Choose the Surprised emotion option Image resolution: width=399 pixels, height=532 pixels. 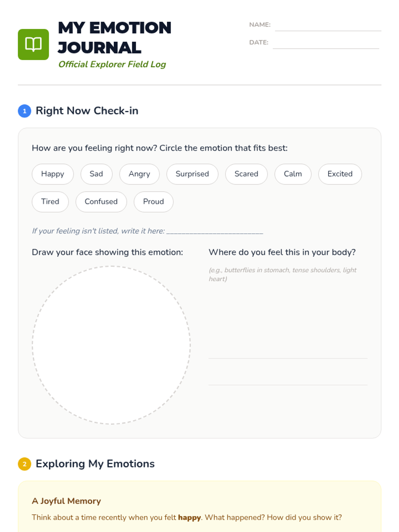click(x=192, y=174)
